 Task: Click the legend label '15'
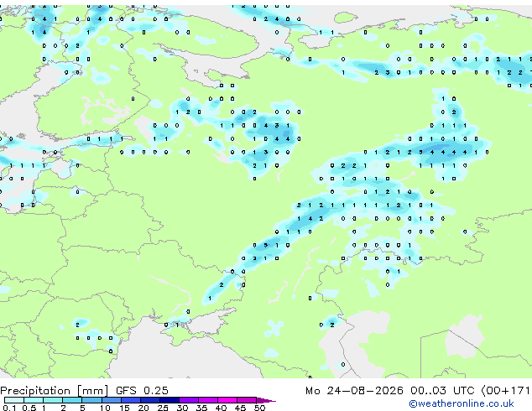point(124,408)
